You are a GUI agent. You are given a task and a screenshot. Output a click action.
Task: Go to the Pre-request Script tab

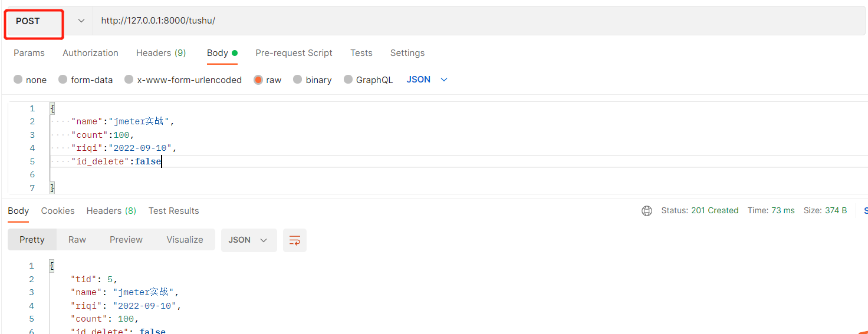point(294,53)
